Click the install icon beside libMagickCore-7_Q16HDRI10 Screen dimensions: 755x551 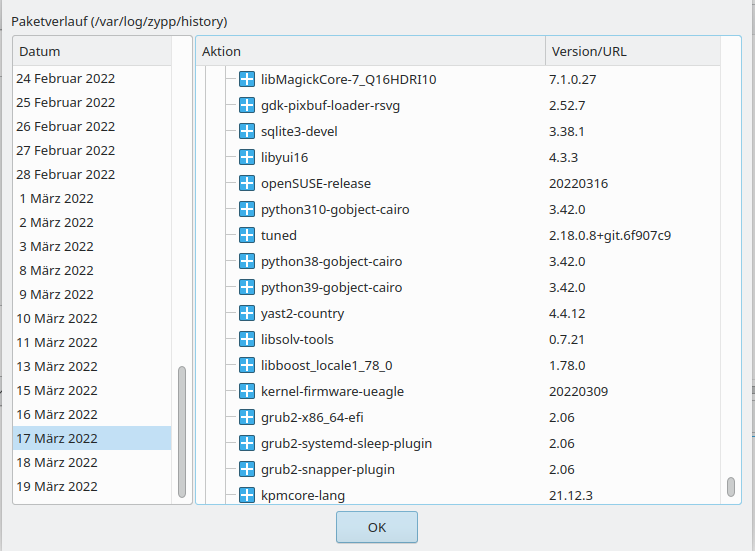(x=247, y=79)
